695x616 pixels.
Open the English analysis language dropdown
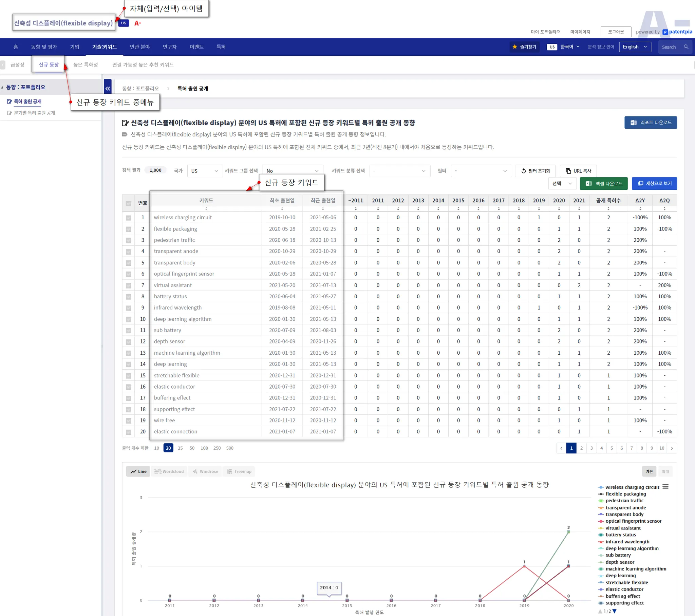click(x=635, y=47)
